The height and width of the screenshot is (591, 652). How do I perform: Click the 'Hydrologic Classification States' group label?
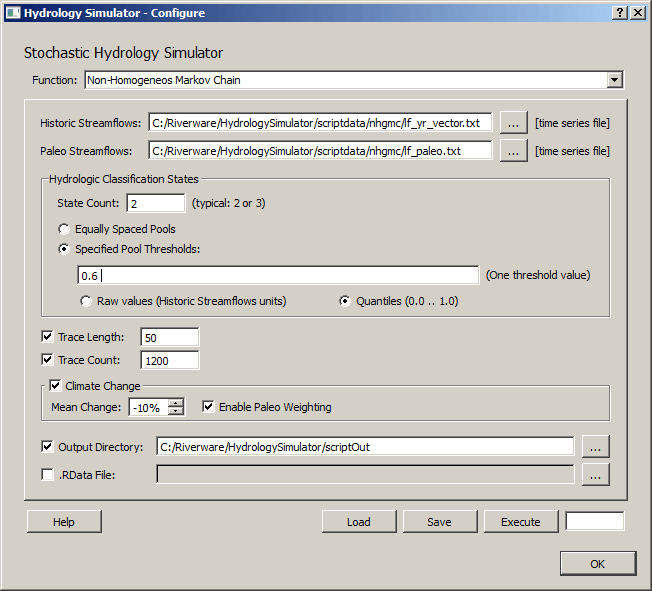123,179
